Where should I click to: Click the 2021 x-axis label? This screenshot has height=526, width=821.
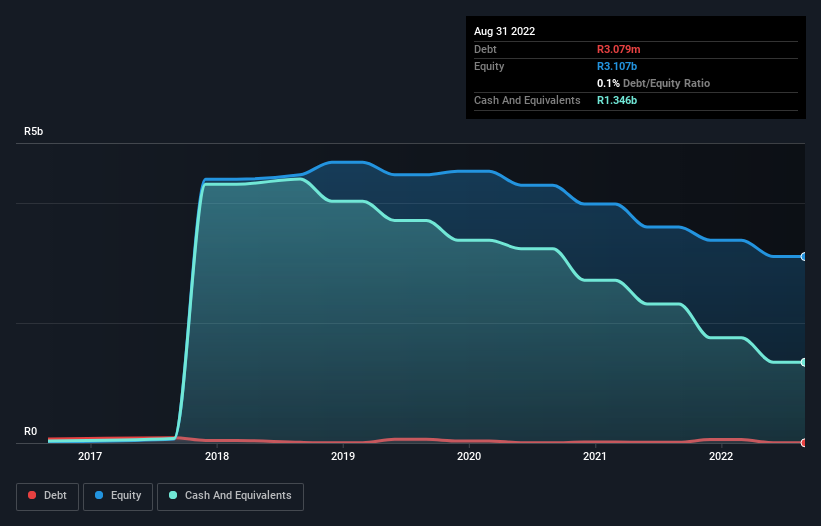(595, 456)
